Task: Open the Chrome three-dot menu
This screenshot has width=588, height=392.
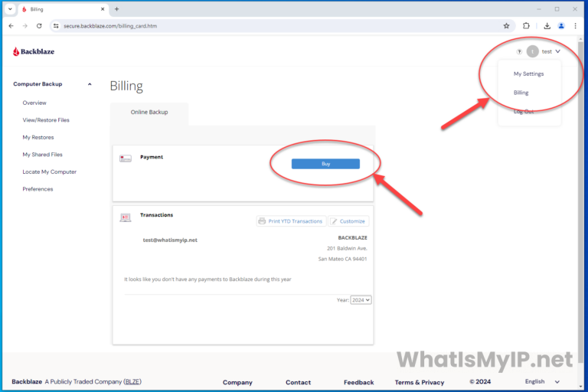Action: [575, 26]
